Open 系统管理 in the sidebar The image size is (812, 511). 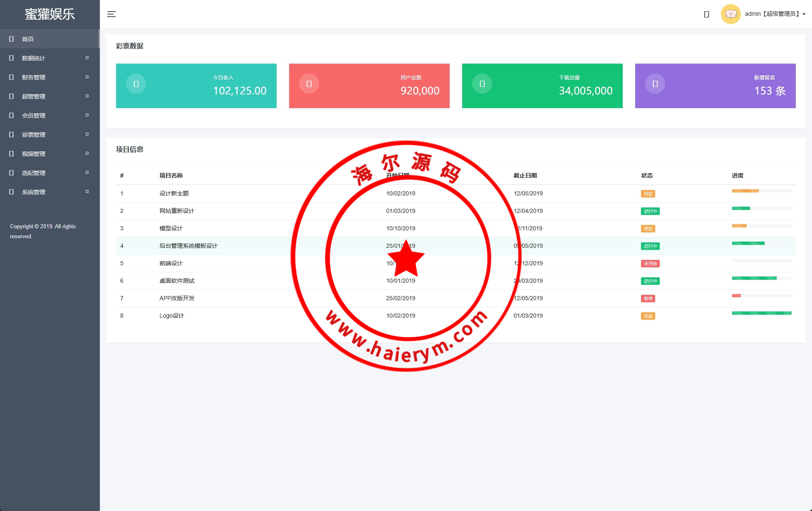click(x=33, y=192)
